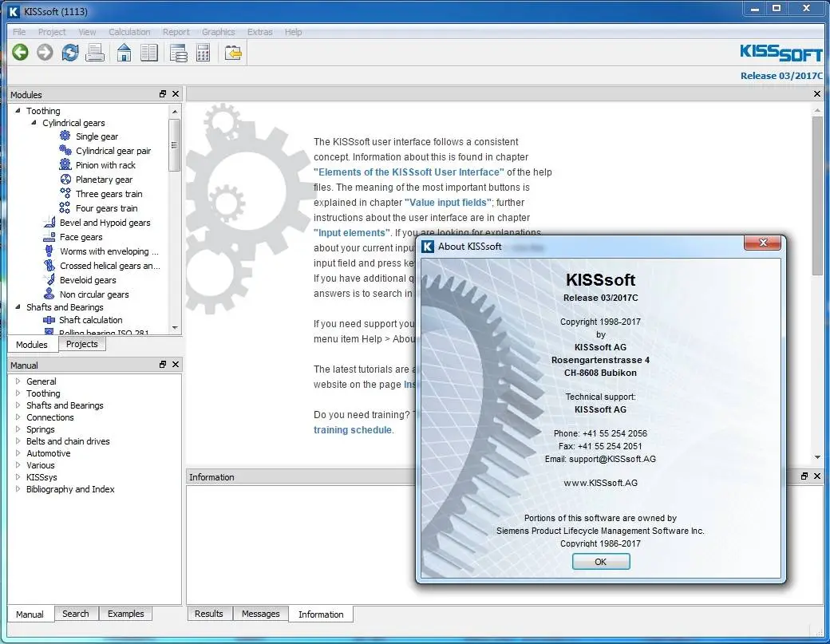Open the Planetary gear module
Viewport: 830px width, 644px height.
coord(104,180)
